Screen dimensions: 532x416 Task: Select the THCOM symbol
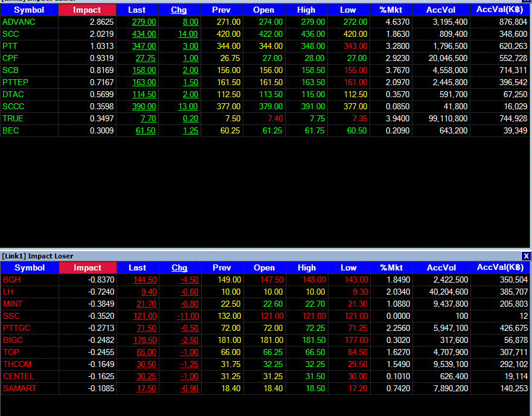coord(17,365)
